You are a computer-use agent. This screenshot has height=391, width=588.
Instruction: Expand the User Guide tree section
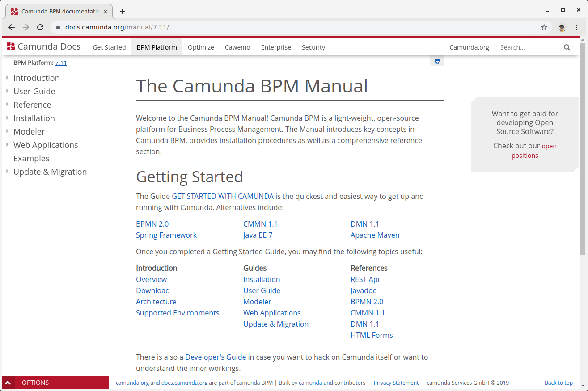point(7,91)
